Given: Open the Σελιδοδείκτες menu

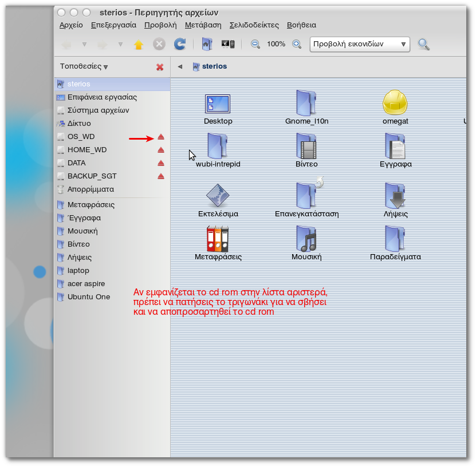Looking at the screenshot, I should [x=254, y=25].
